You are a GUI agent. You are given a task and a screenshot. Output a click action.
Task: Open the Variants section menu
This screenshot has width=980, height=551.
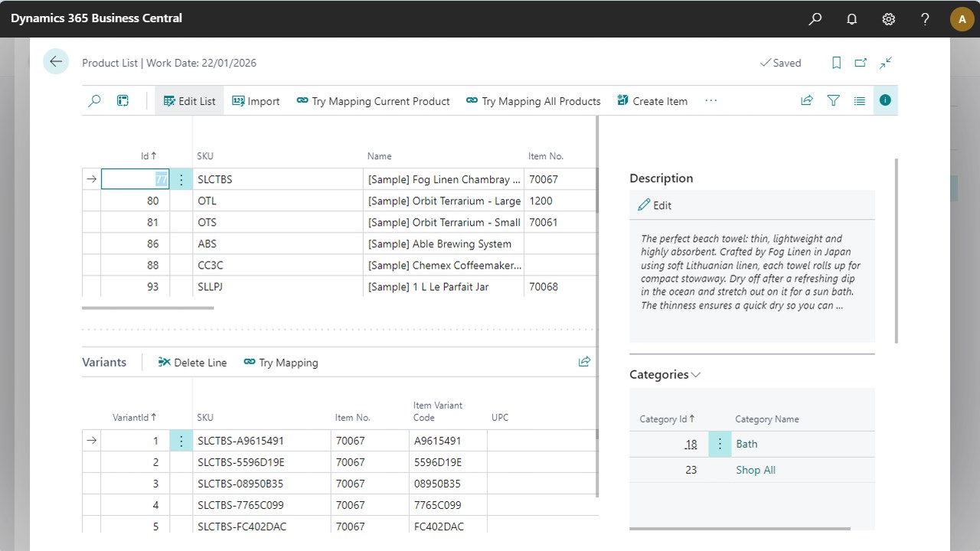tap(104, 362)
